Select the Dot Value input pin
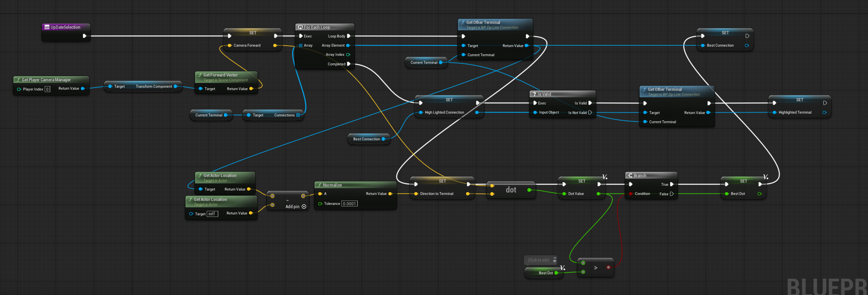 click(564, 194)
